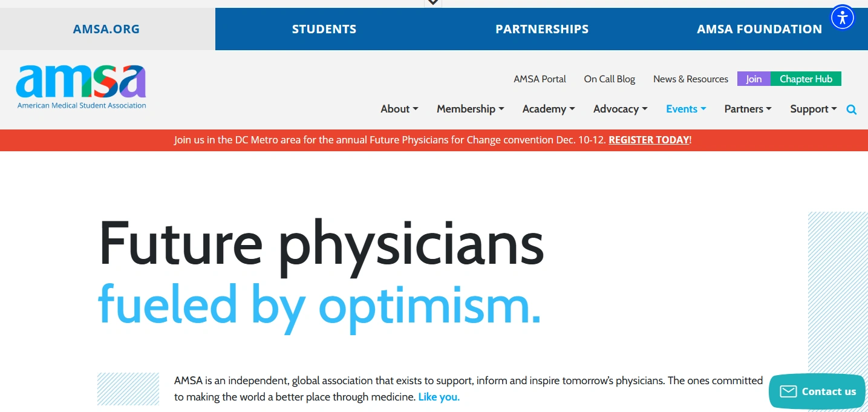
Task: Select the PARTNERSHIPS tab
Action: 542,29
